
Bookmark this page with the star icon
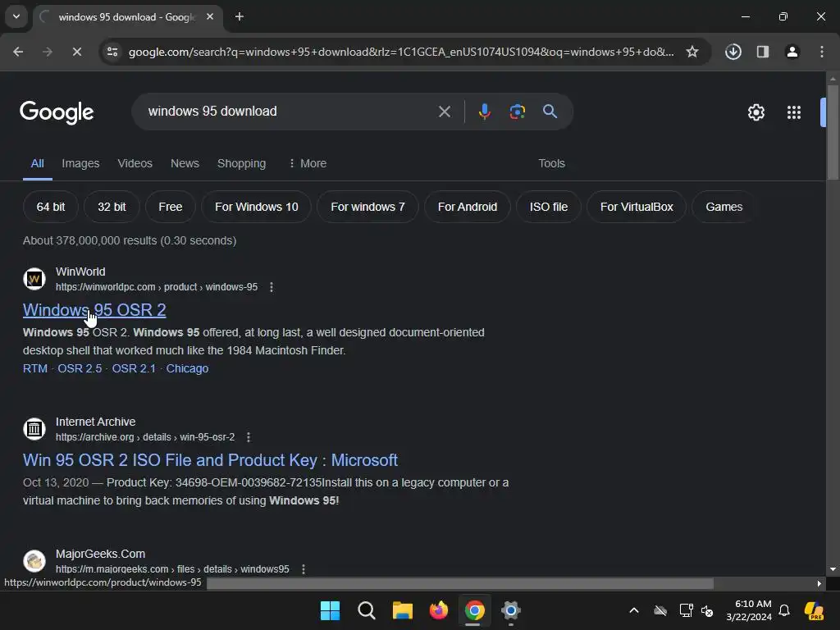(x=692, y=52)
